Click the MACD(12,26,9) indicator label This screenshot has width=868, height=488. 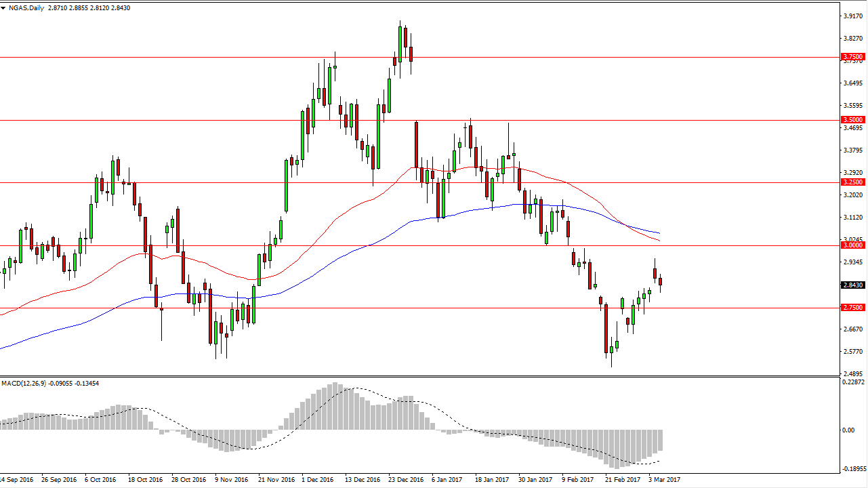coord(24,383)
